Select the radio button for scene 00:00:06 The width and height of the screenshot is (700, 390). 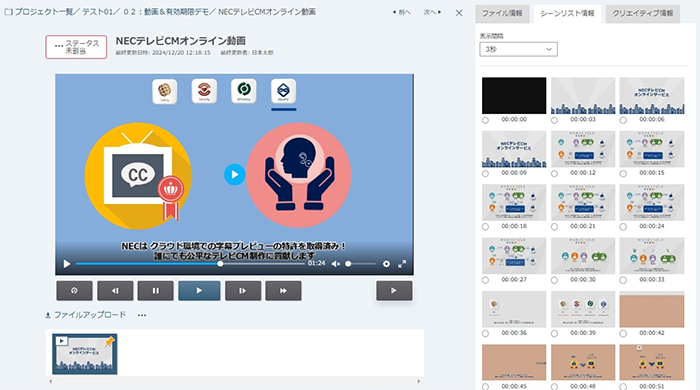(x=623, y=120)
